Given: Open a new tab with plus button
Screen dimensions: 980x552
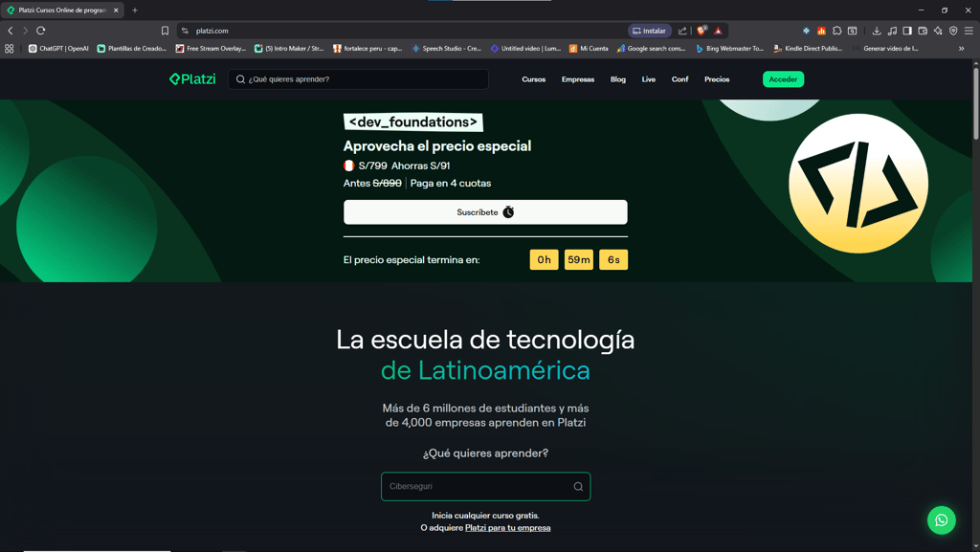Looking at the screenshot, I should [134, 10].
